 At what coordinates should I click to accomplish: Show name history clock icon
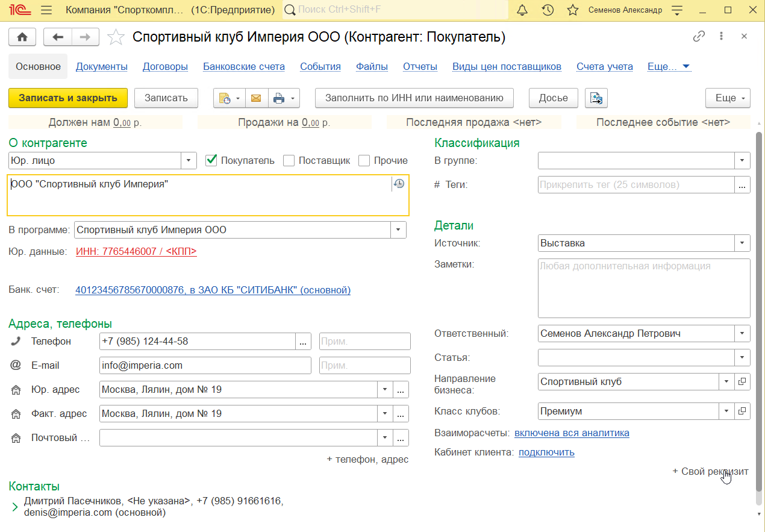coord(399,184)
